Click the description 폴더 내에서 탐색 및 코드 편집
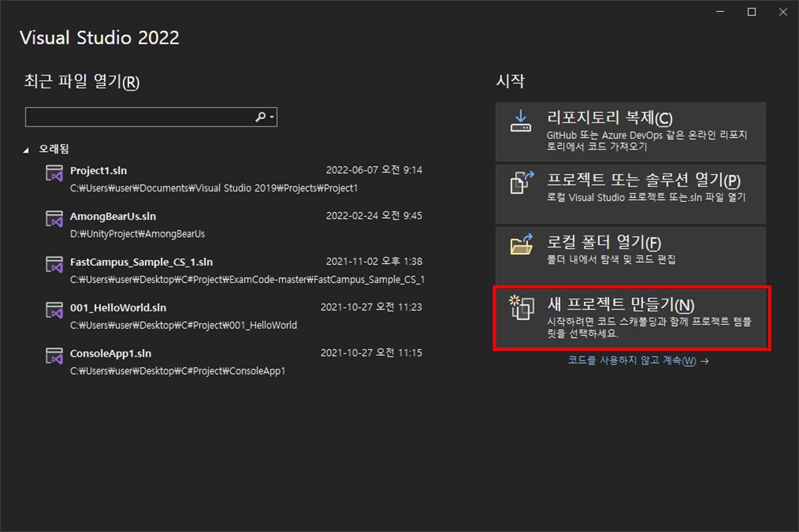The image size is (799, 532). click(611, 260)
